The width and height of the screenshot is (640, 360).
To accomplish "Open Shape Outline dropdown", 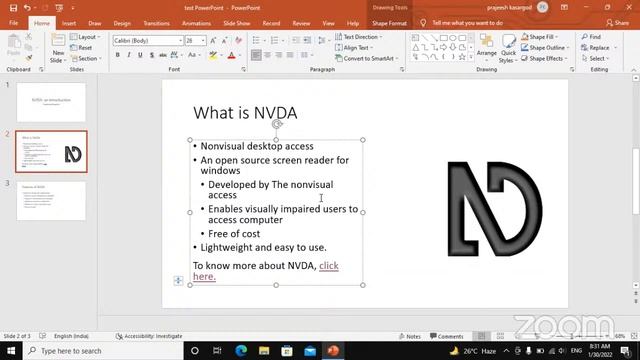I will (545, 48).
